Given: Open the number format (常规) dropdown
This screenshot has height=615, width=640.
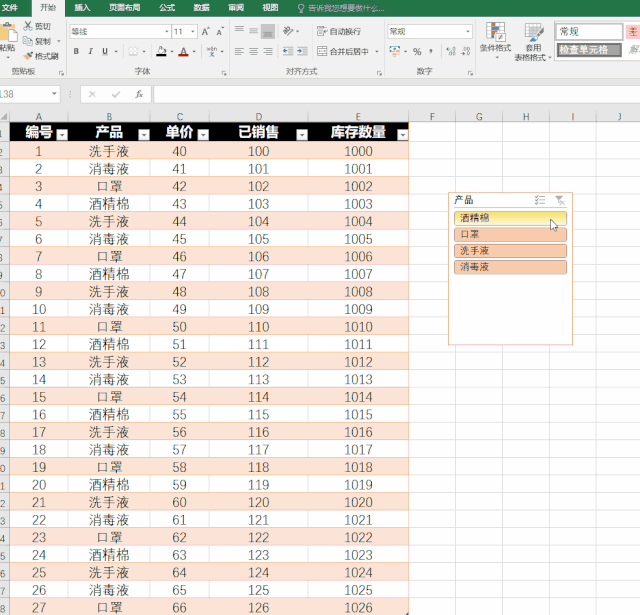Looking at the screenshot, I should (468, 31).
